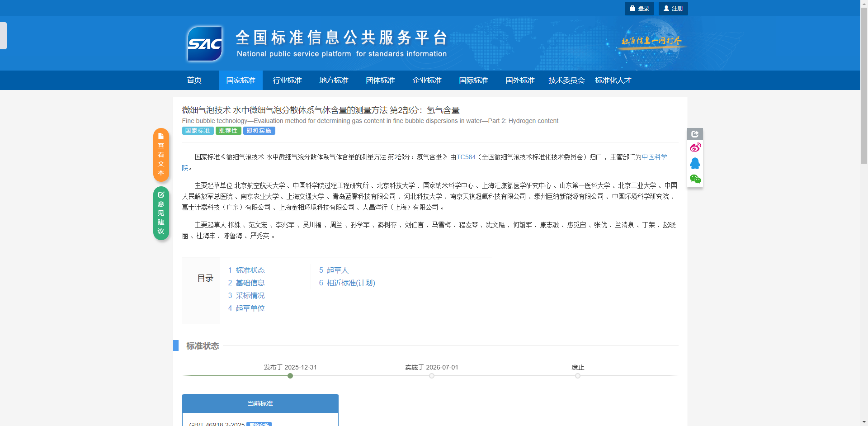The image size is (868, 426).
Task: Open the 中国科学院 department link
Action: click(x=654, y=157)
